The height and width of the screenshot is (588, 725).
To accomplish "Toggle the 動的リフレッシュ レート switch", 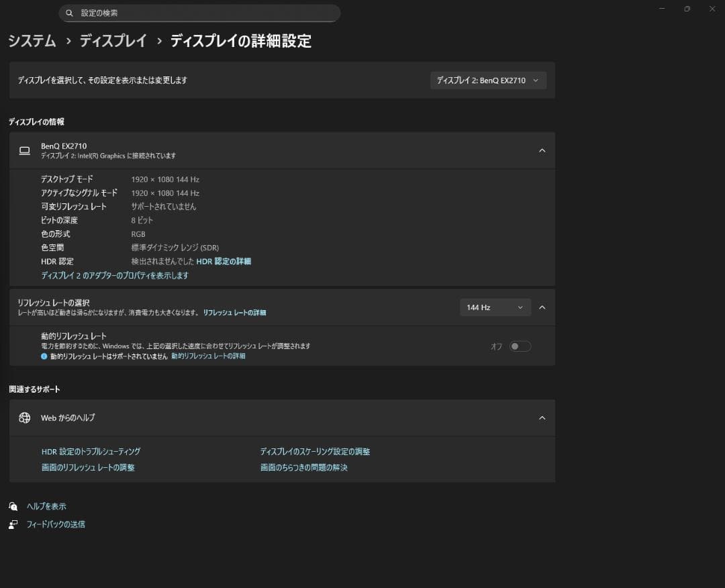I will point(520,346).
